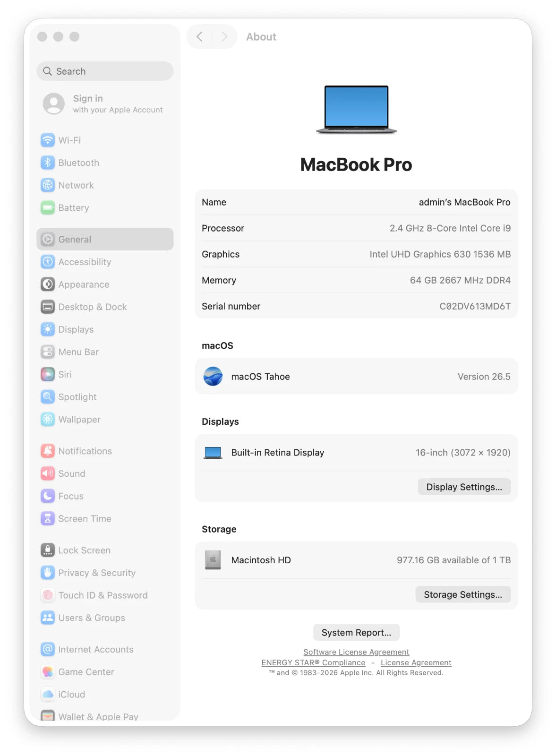Click the Built-in Retina Display laptop icon
The height and width of the screenshot is (756, 556).
pyautogui.click(x=213, y=453)
